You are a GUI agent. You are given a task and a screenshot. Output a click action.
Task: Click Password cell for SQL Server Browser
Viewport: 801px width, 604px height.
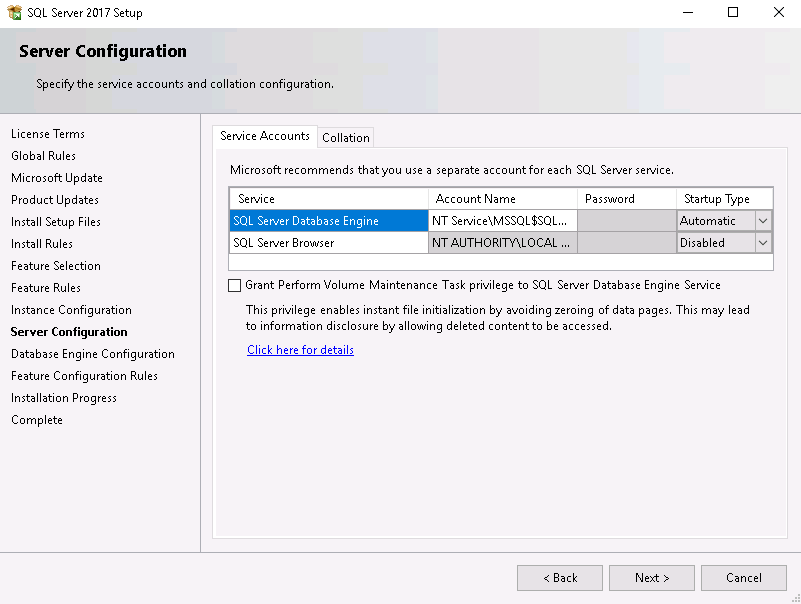click(627, 243)
